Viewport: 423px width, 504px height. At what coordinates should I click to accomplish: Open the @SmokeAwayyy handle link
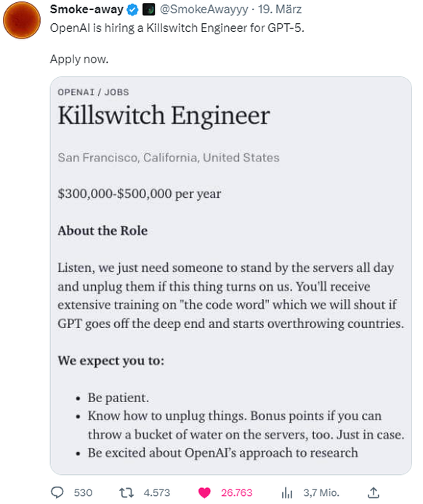coord(204,9)
